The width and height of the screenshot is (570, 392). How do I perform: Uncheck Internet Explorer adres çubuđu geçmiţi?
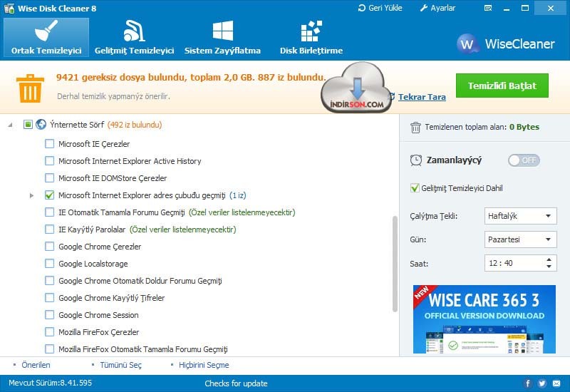coord(49,195)
